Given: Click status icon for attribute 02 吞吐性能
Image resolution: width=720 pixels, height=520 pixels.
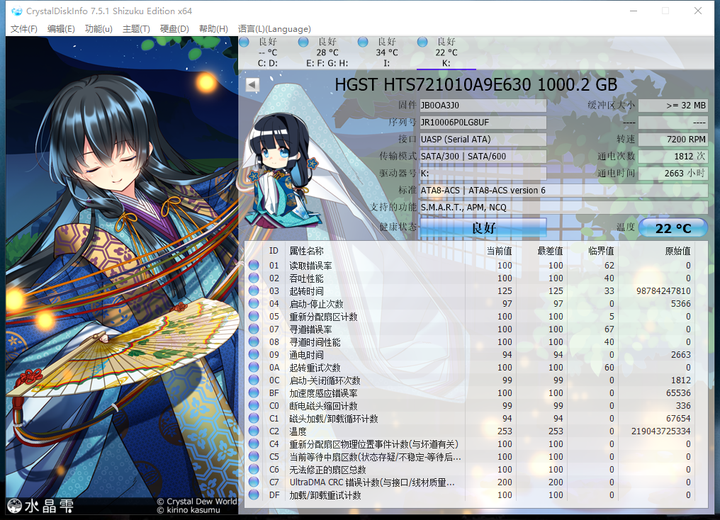Looking at the screenshot, I should coord(254,278).
